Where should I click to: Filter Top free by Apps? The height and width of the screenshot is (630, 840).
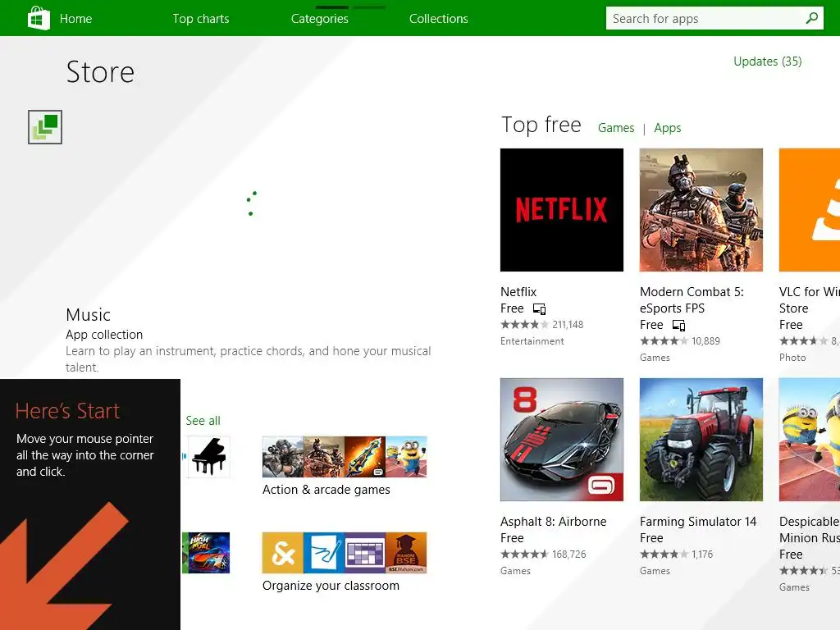tap(668, 128)
